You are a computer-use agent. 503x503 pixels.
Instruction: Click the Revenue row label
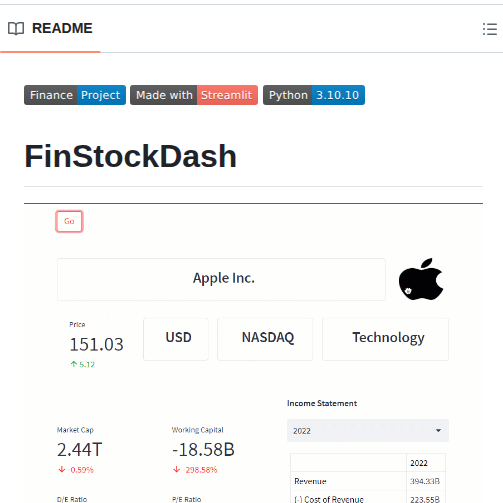pos(310,481)
